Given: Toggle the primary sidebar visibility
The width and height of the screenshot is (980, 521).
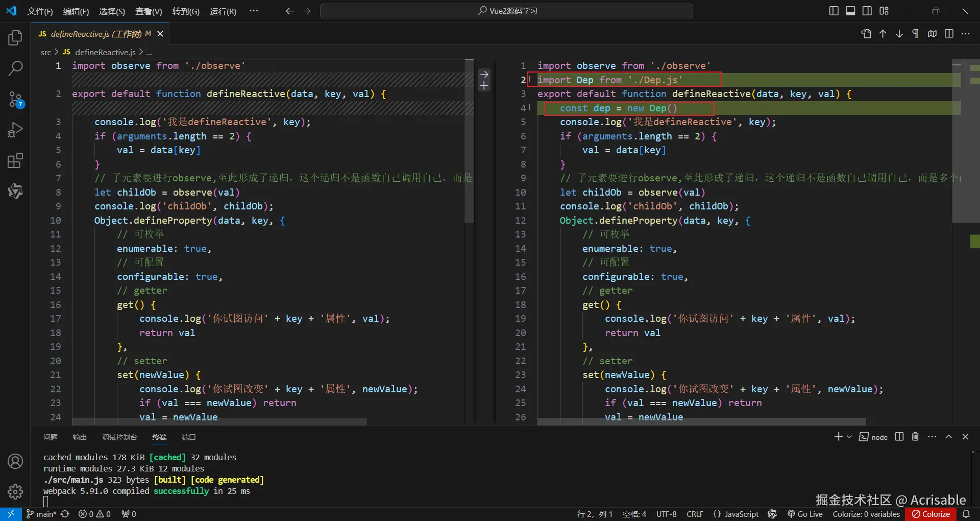Looking at the screenshot, I should 834,11.
